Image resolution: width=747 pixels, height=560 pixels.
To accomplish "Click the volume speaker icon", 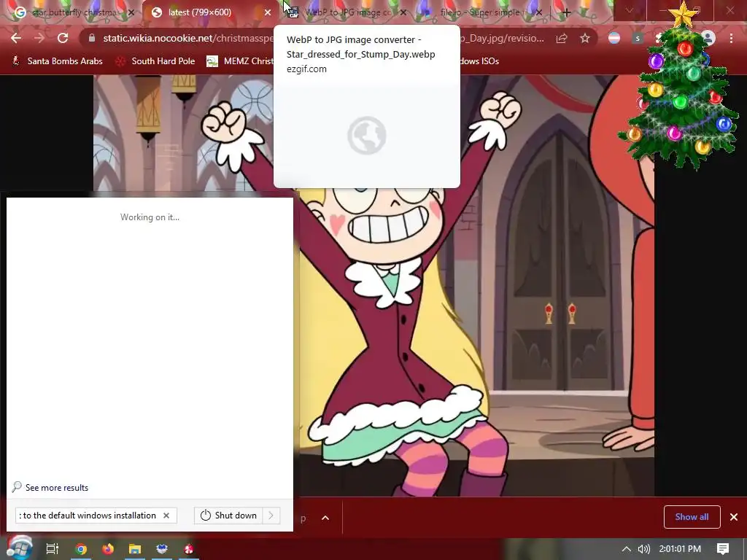I will click(643, 549).
